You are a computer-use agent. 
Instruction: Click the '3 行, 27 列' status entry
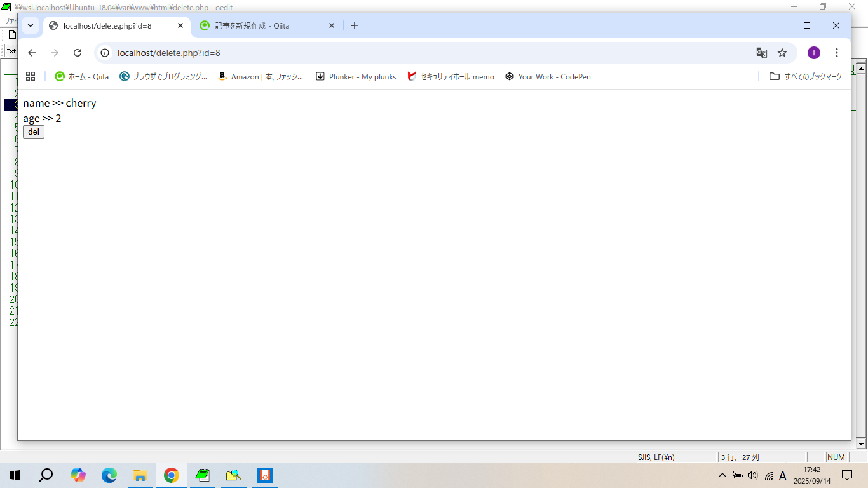751,457
